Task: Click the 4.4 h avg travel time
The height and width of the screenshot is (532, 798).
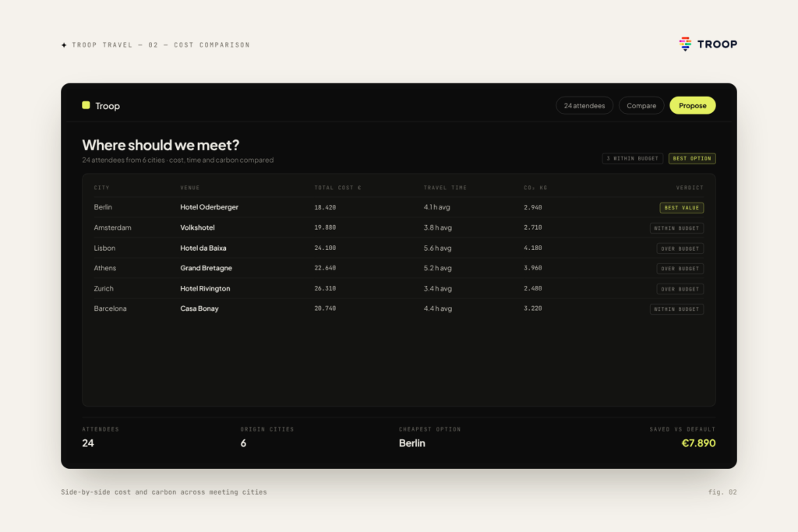Action: (438, 308)
